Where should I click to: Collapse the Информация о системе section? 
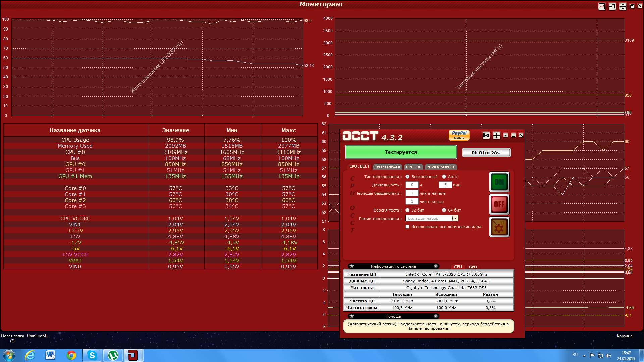tap(436, 266)
